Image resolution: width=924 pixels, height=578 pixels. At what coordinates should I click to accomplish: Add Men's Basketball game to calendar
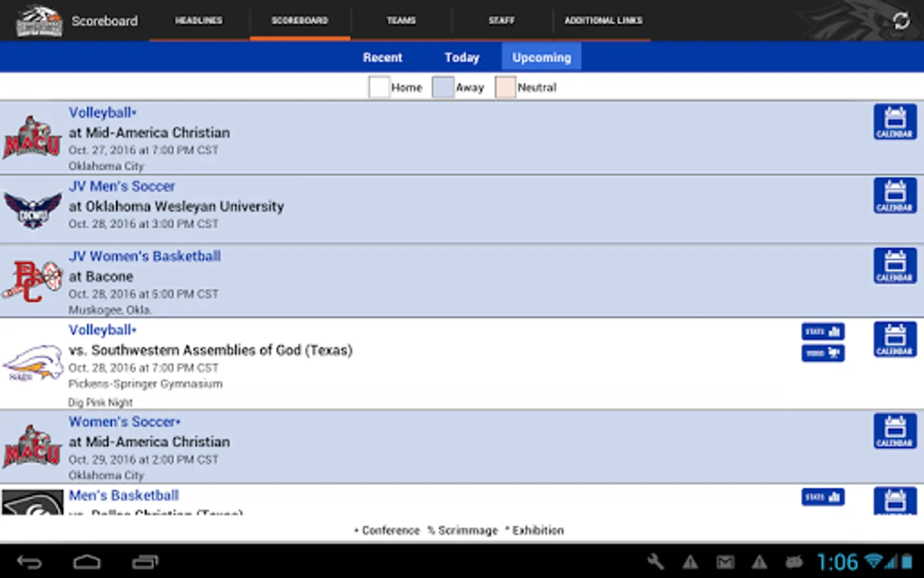[x=895, y=501]
